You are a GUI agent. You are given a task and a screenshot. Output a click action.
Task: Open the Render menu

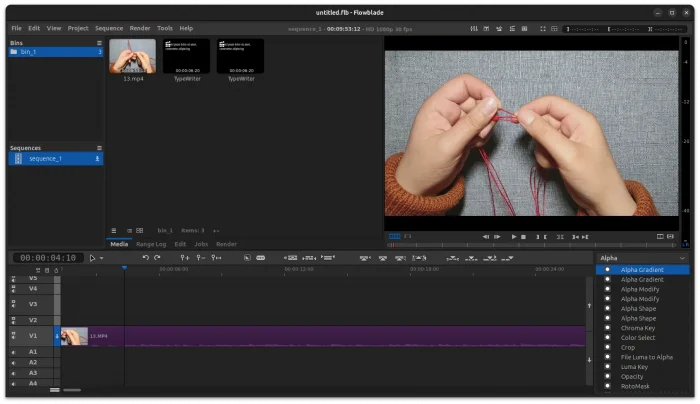click(x=140, y=28)
